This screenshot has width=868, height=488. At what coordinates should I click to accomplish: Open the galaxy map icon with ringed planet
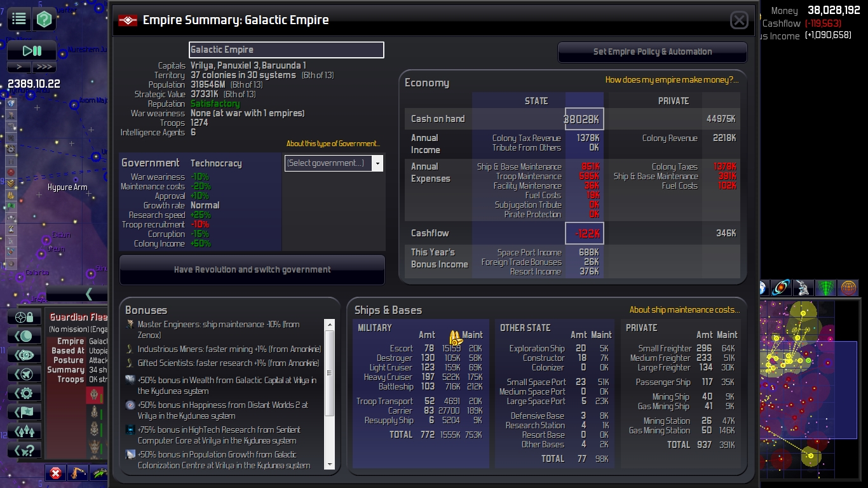point(781,288)
